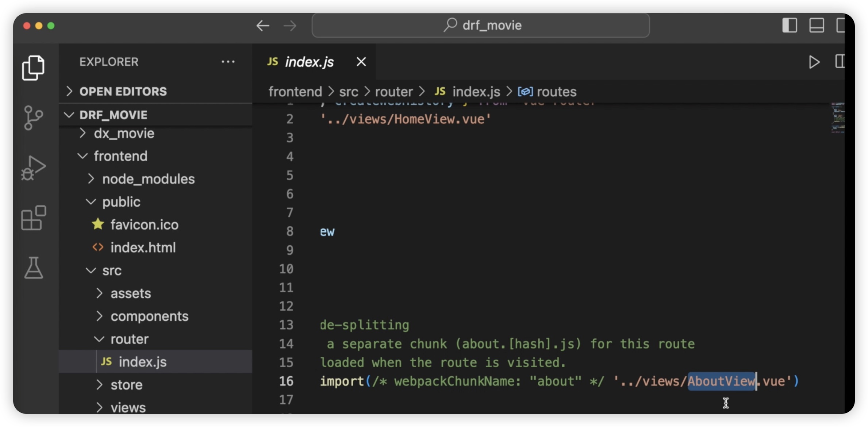Click the Run Code play icon
The height and width of the screenshot is (427, 868).
click(814, 62)
